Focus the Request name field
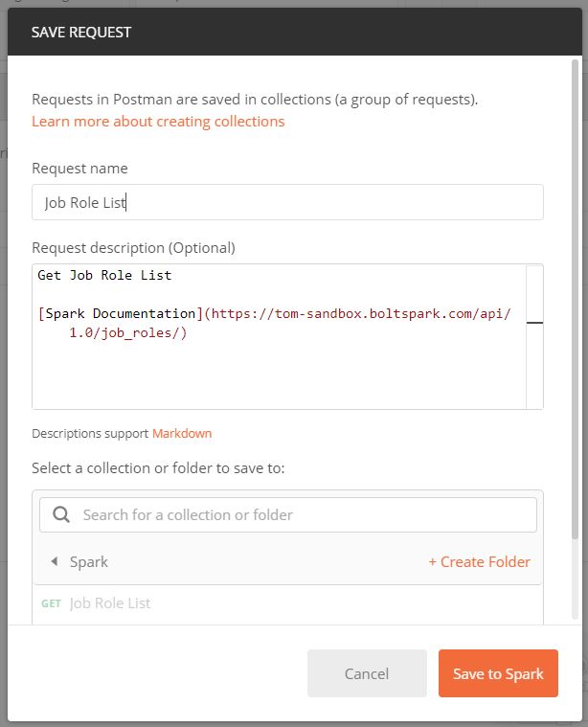Viewport: 588px width, 727px height. click(x=287, y=202)
